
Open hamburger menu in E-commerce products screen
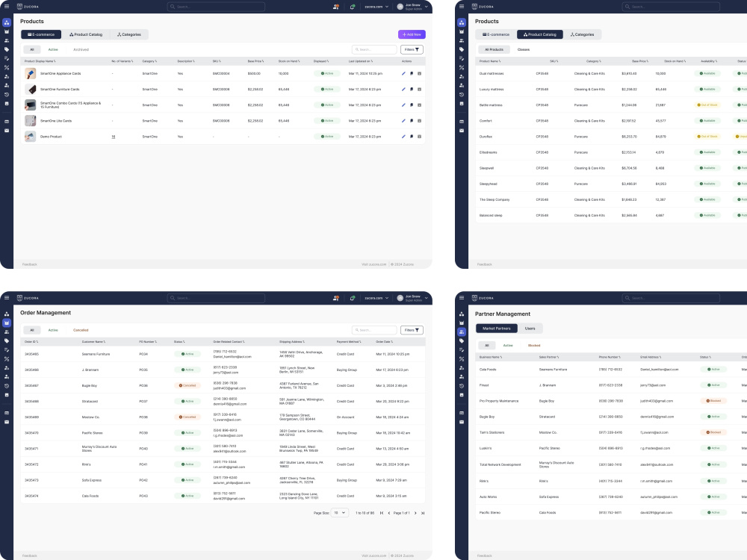(7, 7)
